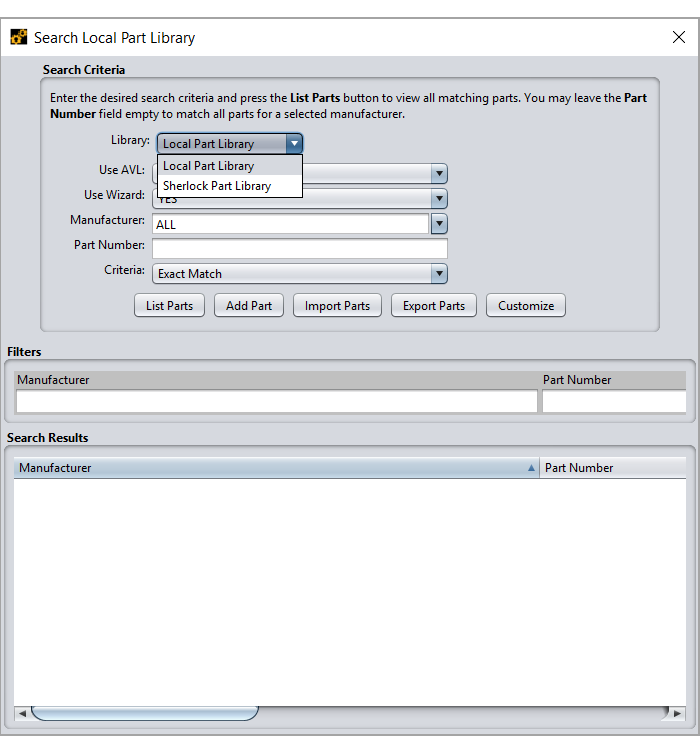
Task: Click the Part Number filter text box
Action: coord(614,401)
